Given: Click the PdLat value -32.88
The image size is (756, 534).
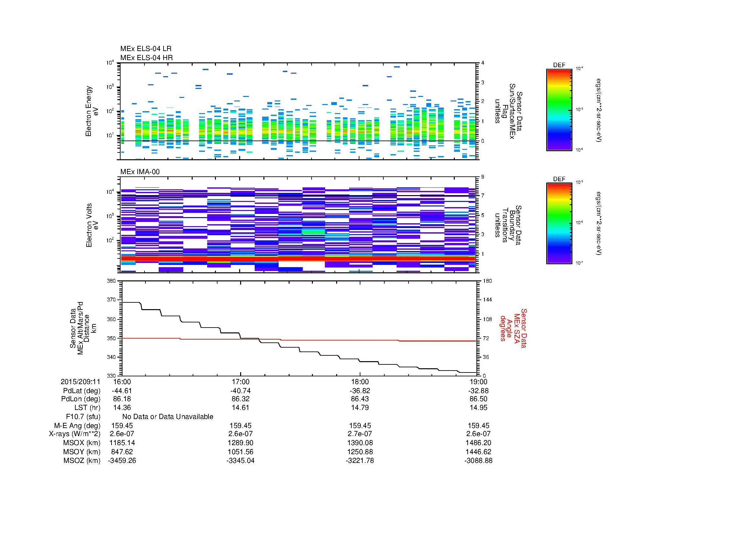Looking at the screenshot, I should click(x=478, y=391).
